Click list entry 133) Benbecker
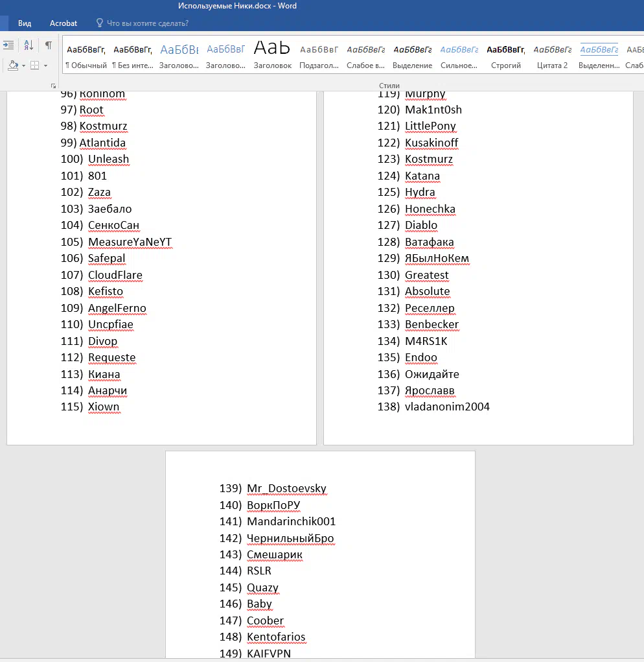Image resolution: width=644 pixels, height=662 pixels. click(x=418, y=325)
